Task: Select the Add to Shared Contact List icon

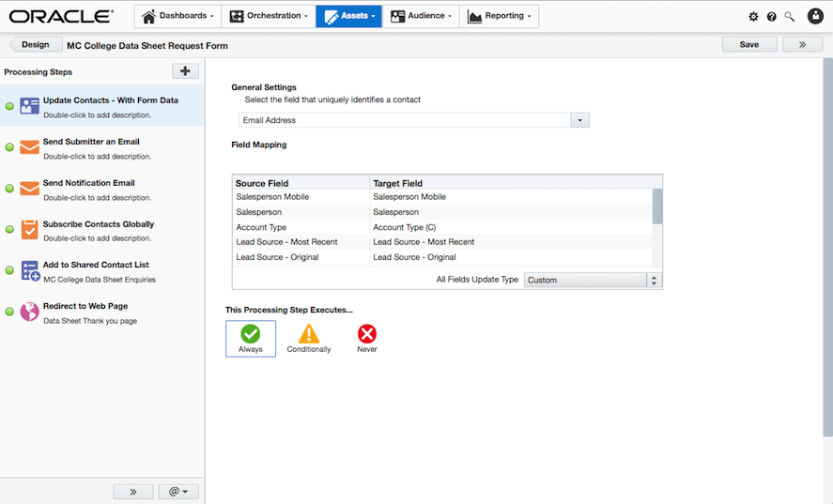Action: point(29,270)
